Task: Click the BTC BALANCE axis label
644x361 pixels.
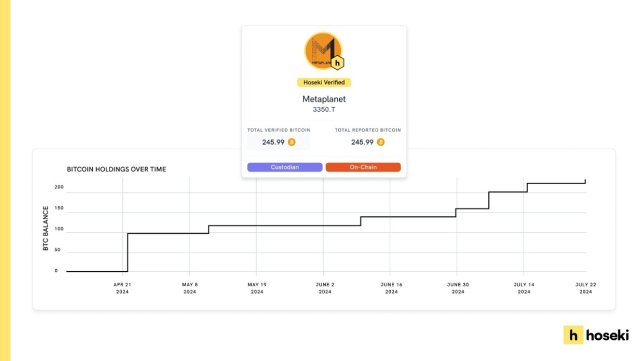Action: (46, 228)
